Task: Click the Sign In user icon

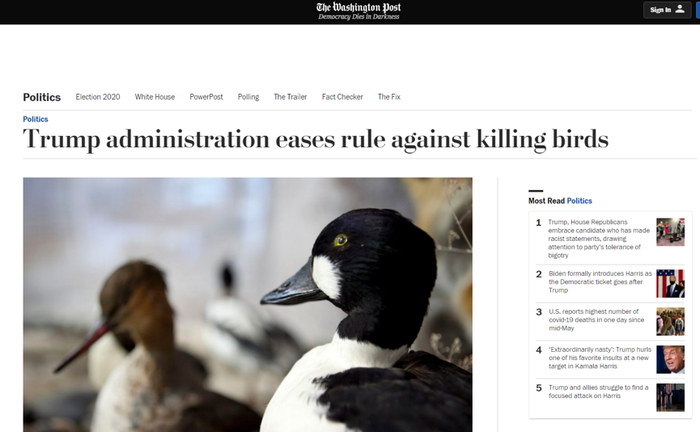Action: pos(679,9)
